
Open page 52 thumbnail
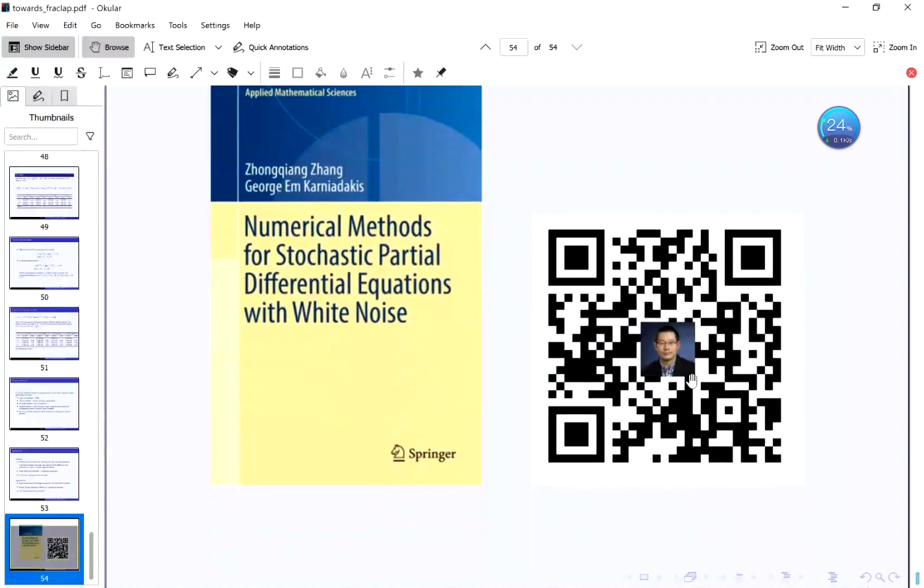click(44, 404)
